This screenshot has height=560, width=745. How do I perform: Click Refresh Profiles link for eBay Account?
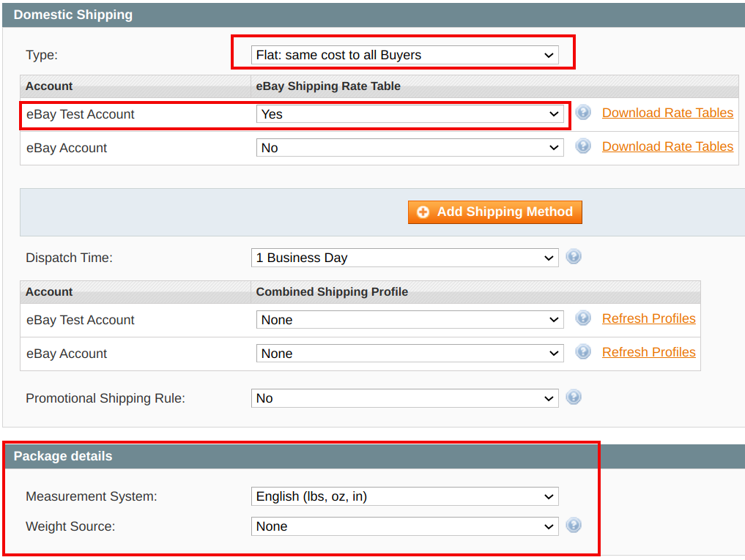pyautogui.click(x=648, y=352)
